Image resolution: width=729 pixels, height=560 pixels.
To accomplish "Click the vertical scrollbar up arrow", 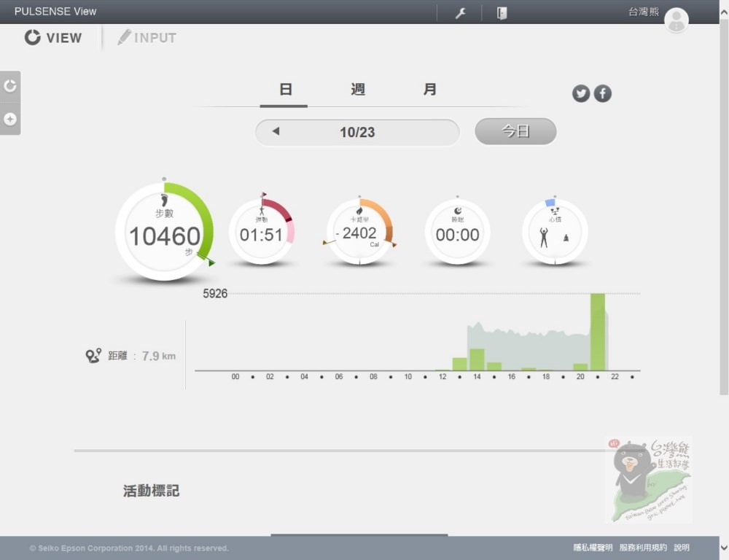I will 724,12.
